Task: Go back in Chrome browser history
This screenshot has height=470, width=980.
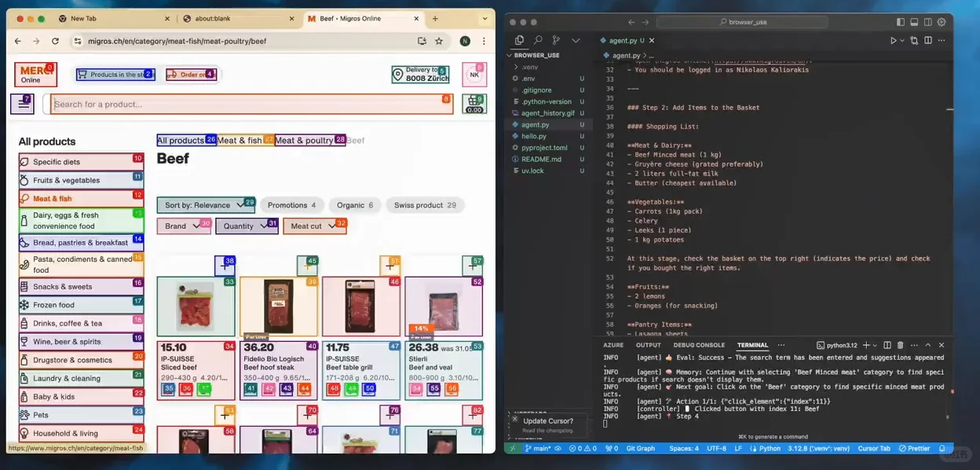Action: 18,41
